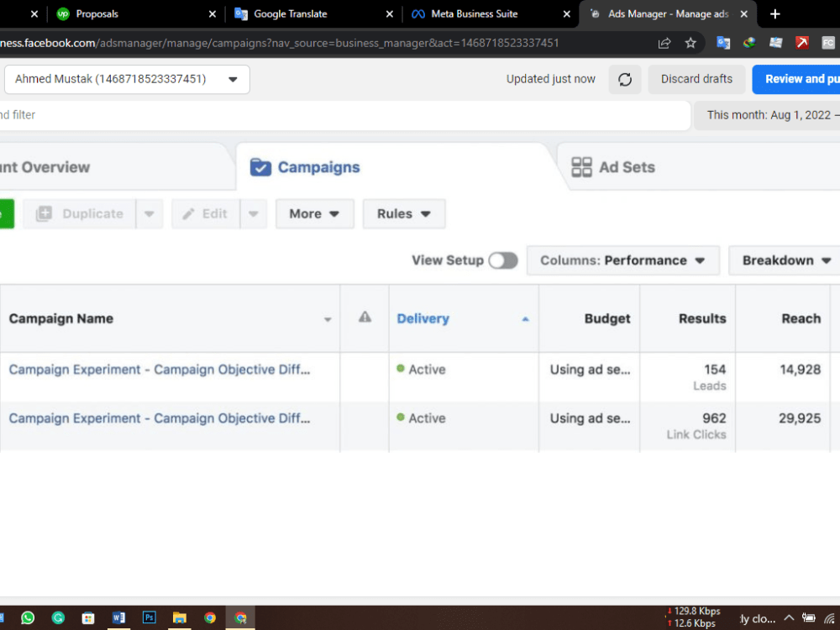The height and width of the screenshot is (630, 840).
Task: Open the Columns: Performance dropdown
Action: pos(623,260)
